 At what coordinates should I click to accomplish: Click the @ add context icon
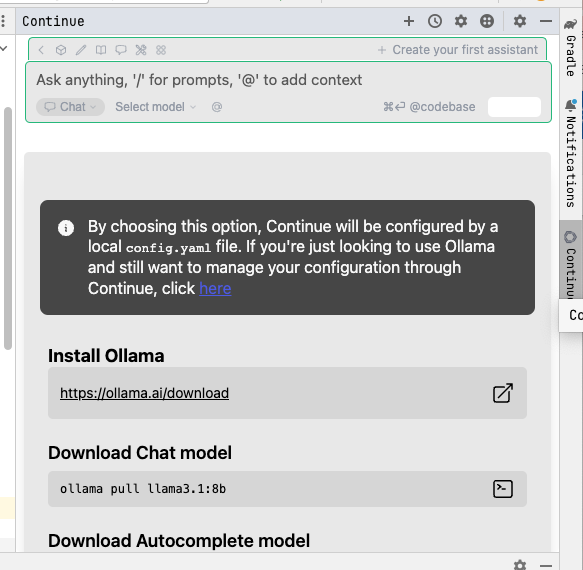click(217, 107)
